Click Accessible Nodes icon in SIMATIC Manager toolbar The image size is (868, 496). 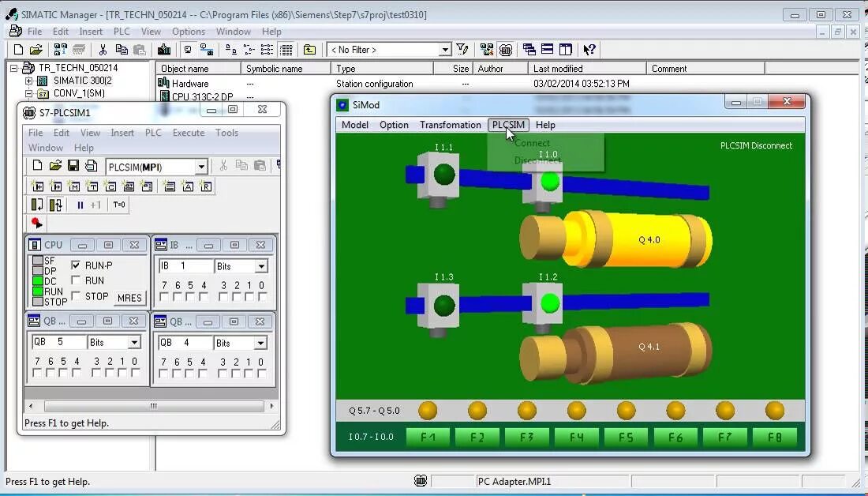[60, 50]
